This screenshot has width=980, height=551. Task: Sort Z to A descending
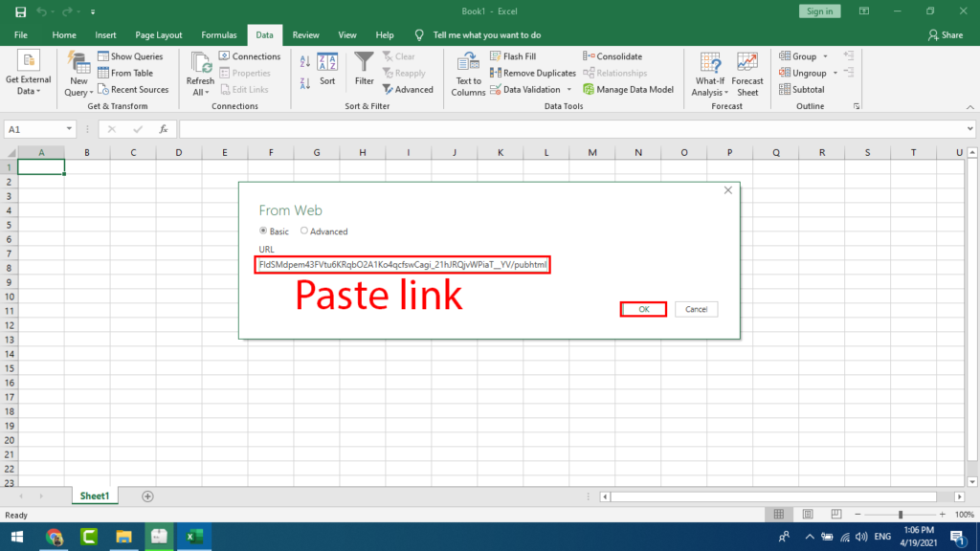tap(305, 83)
